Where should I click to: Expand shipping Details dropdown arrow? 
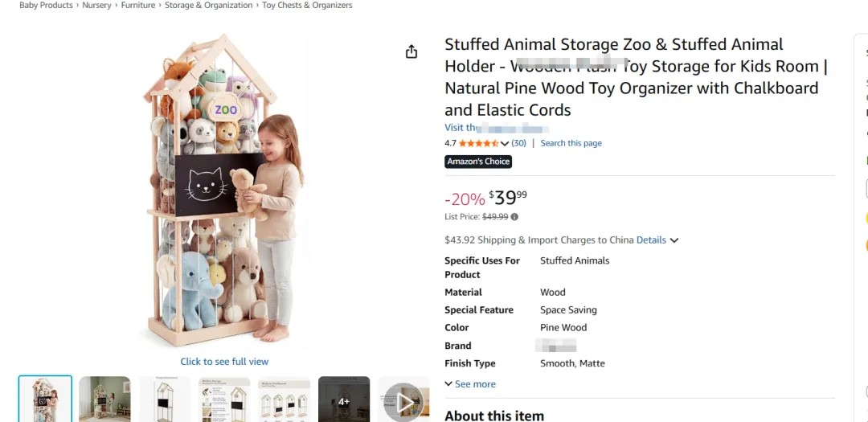[674, 240]
